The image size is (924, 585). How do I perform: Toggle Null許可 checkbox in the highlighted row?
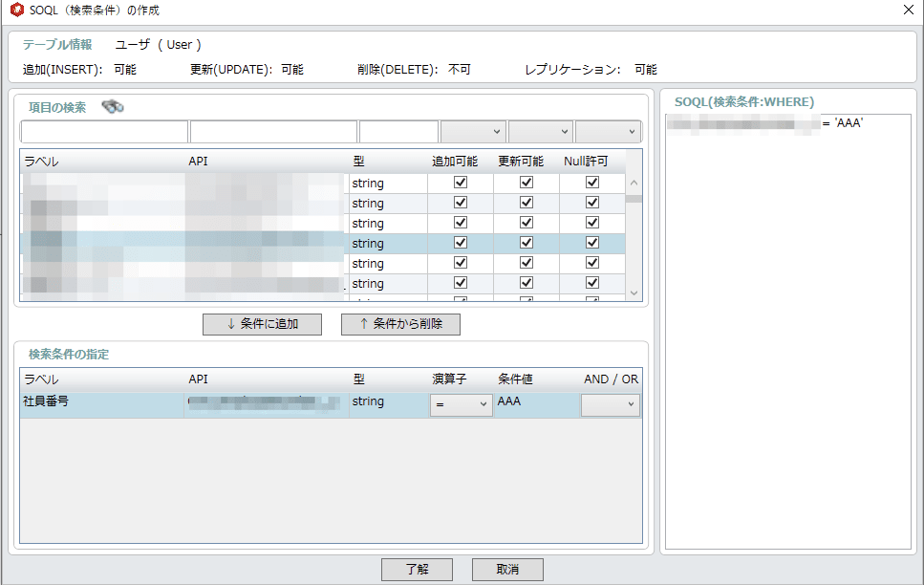click(592, 243)
